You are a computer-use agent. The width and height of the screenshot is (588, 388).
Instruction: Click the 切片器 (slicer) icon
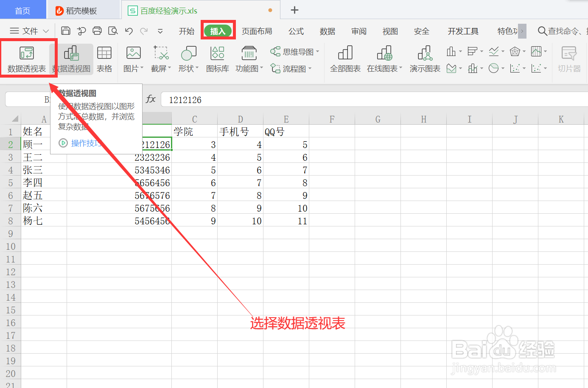[x=569, y=59]
